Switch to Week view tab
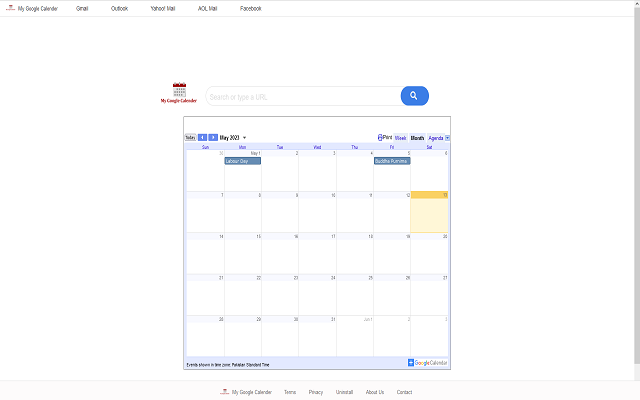This screenshot has width=640, height=400. (400, 138)
